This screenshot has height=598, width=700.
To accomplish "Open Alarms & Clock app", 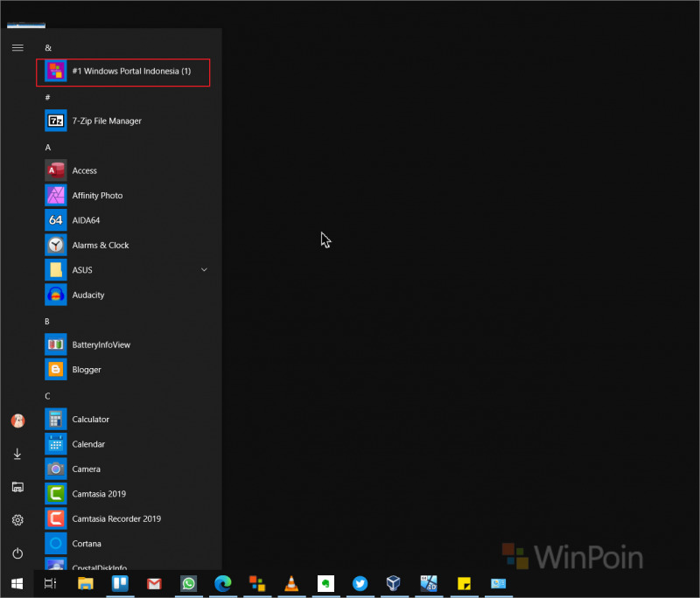I will [126, 246].
